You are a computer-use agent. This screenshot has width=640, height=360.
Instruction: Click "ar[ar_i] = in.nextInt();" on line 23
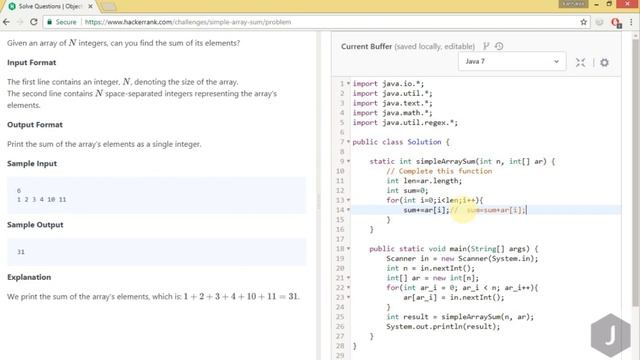tap(454, 297)
